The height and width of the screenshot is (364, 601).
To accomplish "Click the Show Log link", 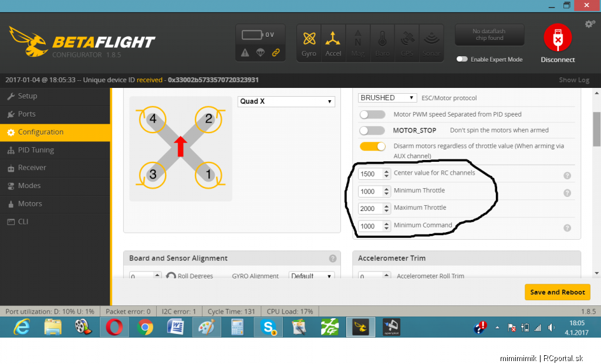I will (x=574, y=80).
